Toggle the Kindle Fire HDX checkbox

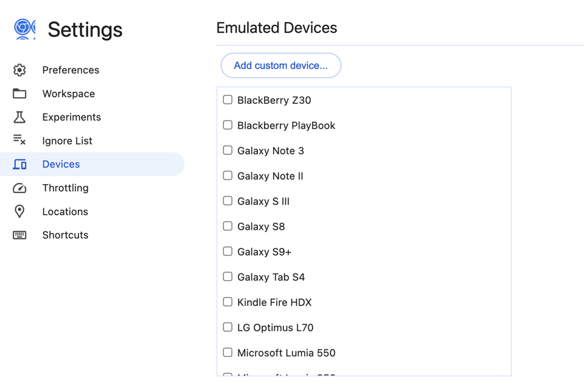[228, 301]
